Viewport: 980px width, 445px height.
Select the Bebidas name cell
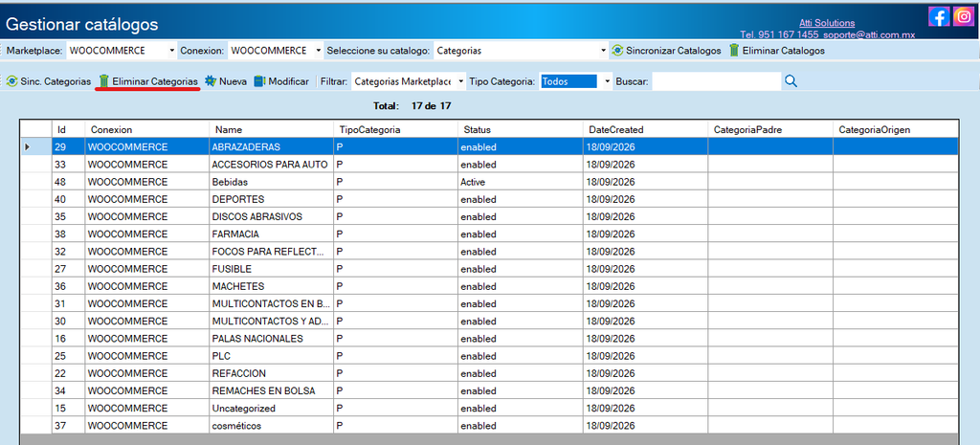pyautogui.click(x=271, y=182)
